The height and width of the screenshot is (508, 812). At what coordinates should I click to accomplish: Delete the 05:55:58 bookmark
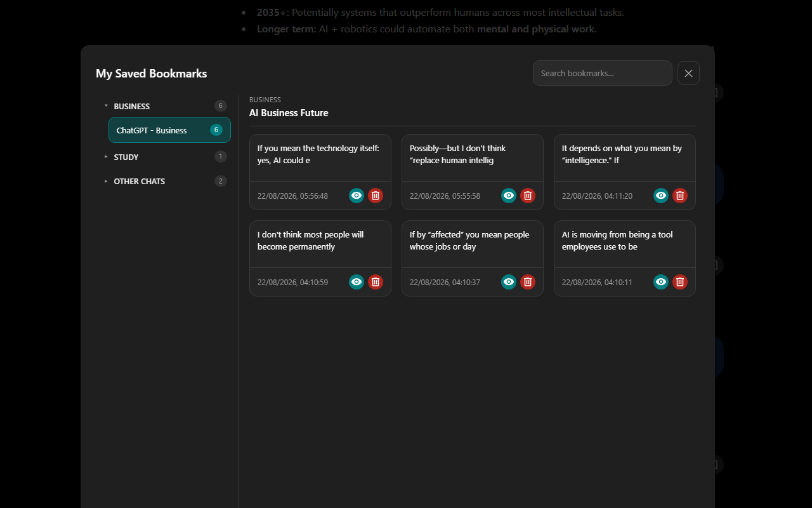pyautogui.click(x=528, y=196)
